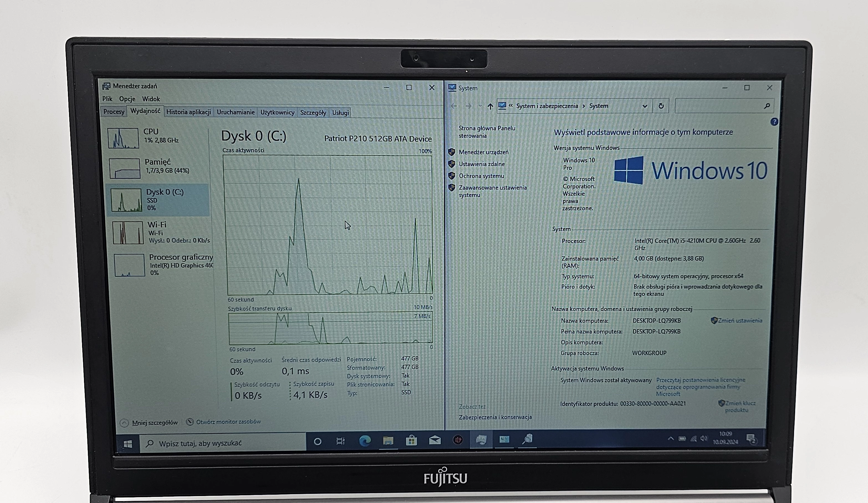Go back in System window navigation
This screenshot has height=503, width=868.
point(454,106)
